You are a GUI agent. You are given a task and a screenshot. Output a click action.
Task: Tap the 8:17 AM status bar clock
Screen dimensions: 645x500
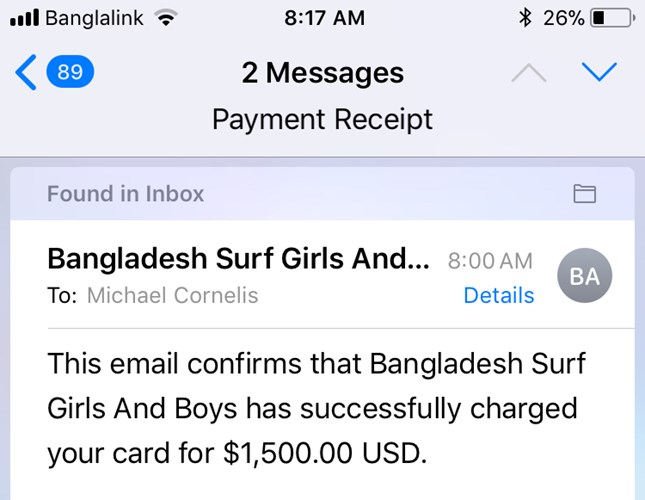324,18
